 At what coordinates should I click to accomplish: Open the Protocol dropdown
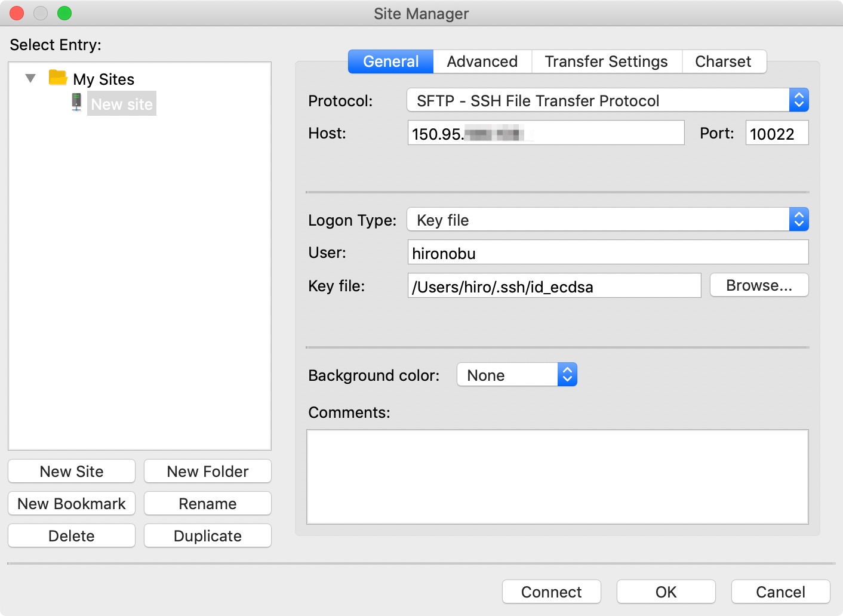607,100
